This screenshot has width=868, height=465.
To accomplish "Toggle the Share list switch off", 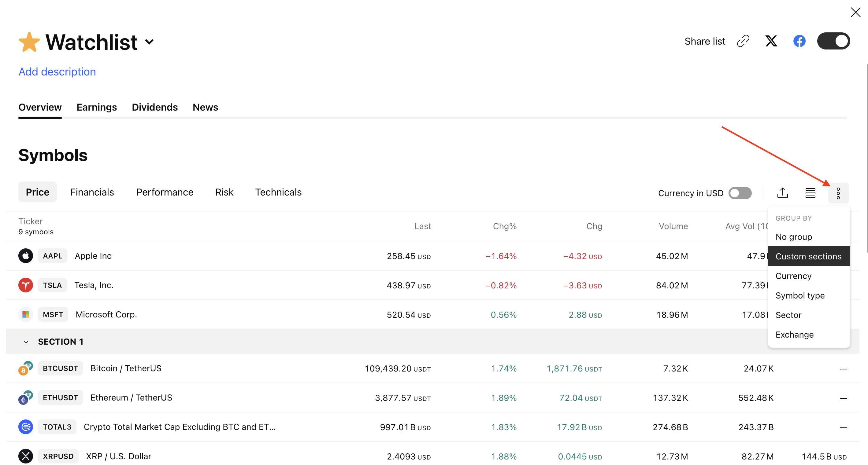I will pyautogui.click(x=833, y=41).
